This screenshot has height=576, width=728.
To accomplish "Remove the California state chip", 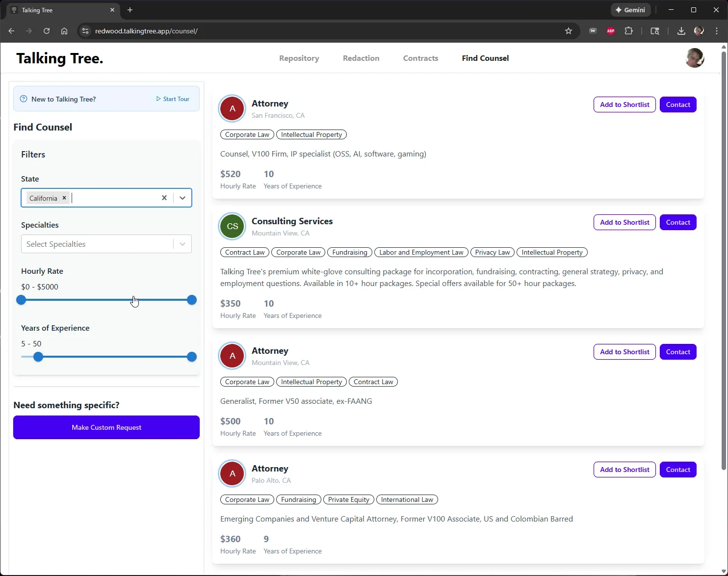I will coord(64,198).
